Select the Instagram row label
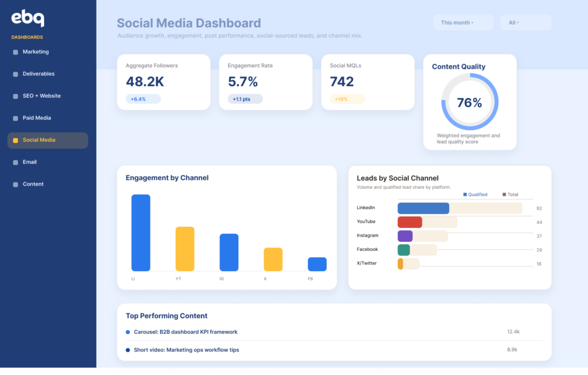588x375 pixels. (367, 235)
